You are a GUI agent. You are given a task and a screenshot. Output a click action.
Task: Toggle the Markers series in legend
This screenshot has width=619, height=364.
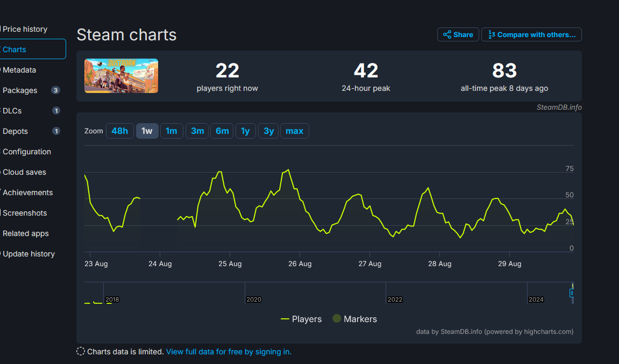point(355,319)
